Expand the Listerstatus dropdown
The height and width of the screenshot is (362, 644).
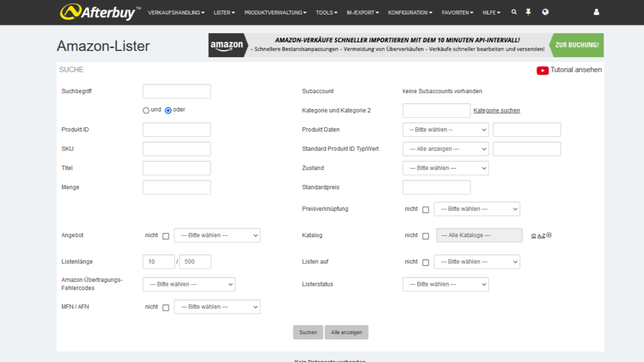[x=445, y=284]
